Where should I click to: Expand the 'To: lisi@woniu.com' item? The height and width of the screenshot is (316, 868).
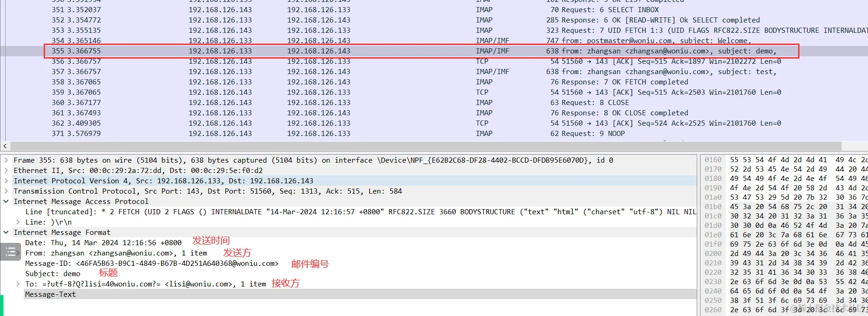[x=18, y=284]
